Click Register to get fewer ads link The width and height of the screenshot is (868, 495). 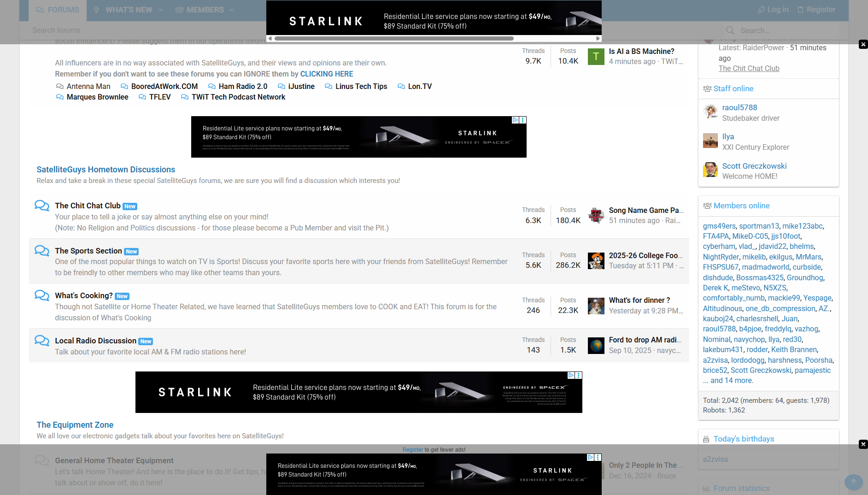413,450
